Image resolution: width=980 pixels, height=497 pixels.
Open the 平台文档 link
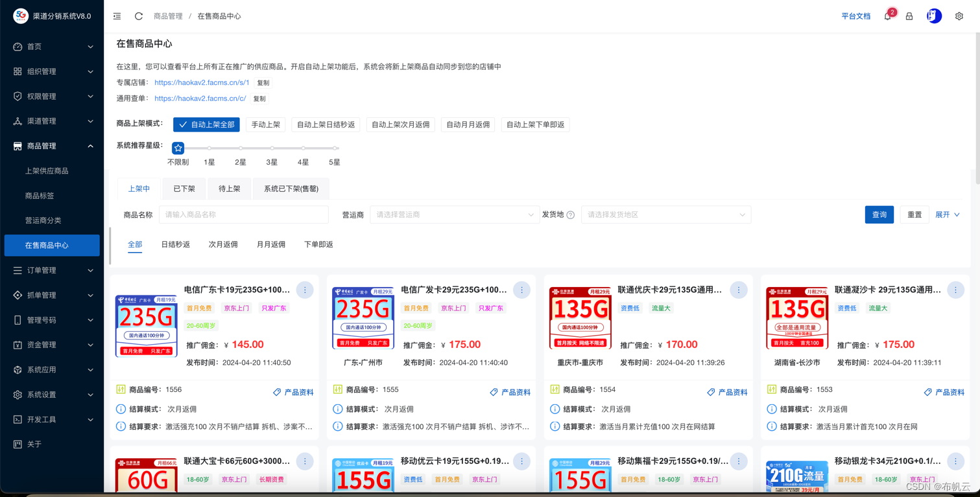(x=855, y=16)
